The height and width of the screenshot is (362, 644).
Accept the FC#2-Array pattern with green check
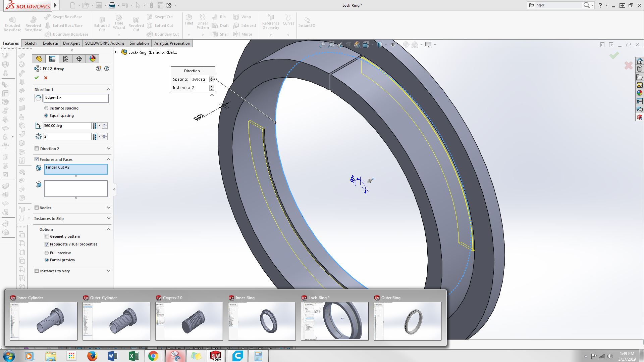[x=37, y=78]
